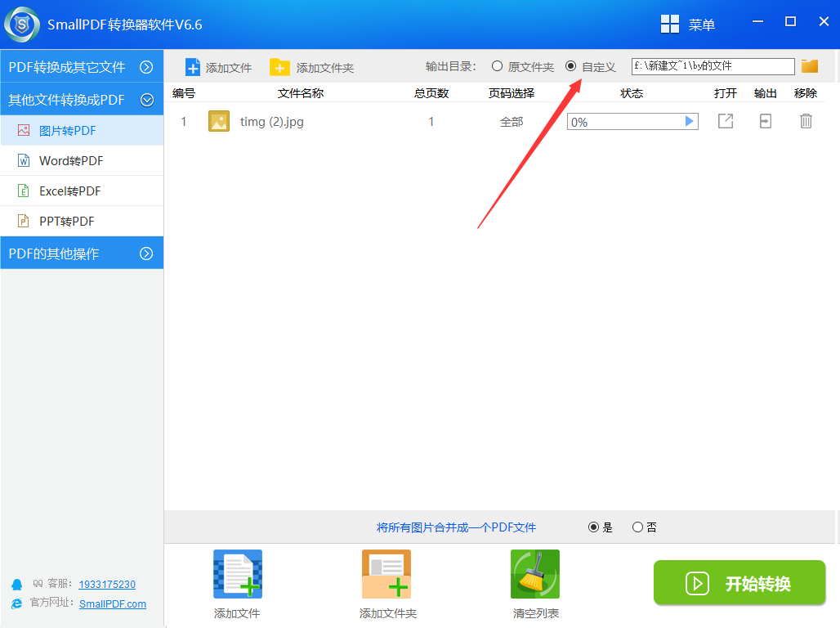Click the output directory path field
Image resolution: width=840 pixels, height=628 pixels.
tap(713, 66)
